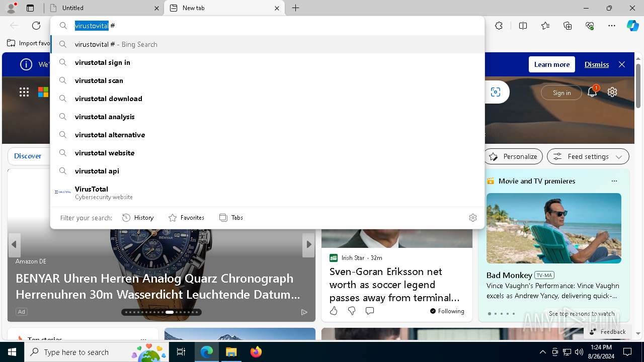Choose suggestion virustotal alternative

267,135
